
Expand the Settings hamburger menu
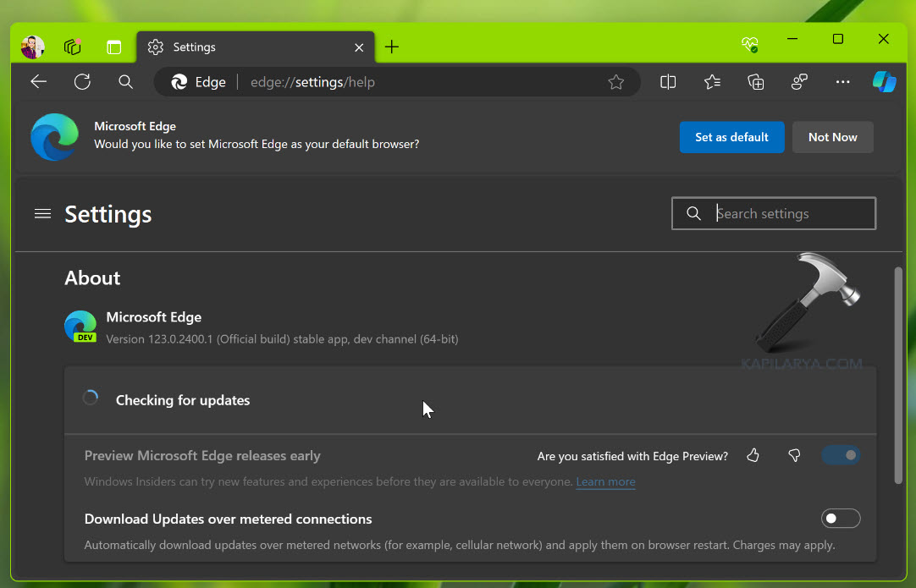tap(42, 214)
